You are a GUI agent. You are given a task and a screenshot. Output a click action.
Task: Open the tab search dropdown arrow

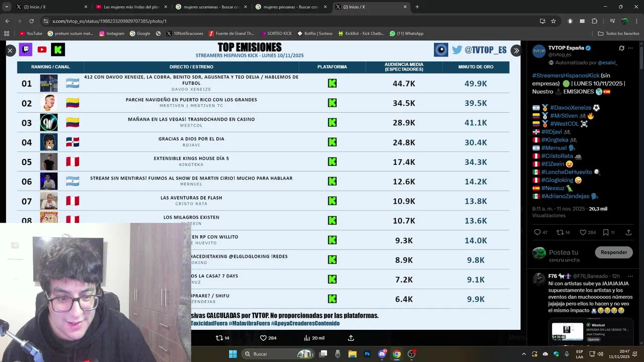pos(6,7)
